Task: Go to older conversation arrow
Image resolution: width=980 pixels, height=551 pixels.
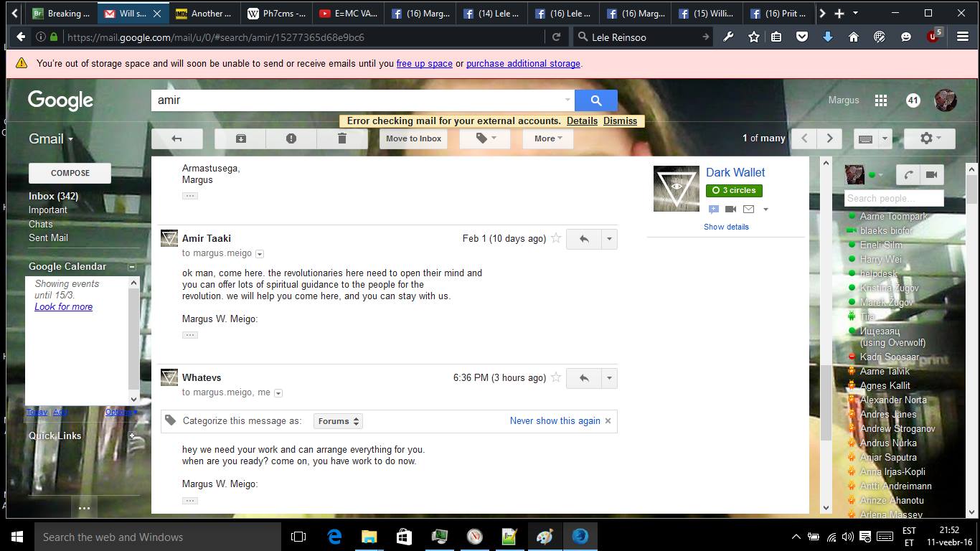Action: click(830, 138)
